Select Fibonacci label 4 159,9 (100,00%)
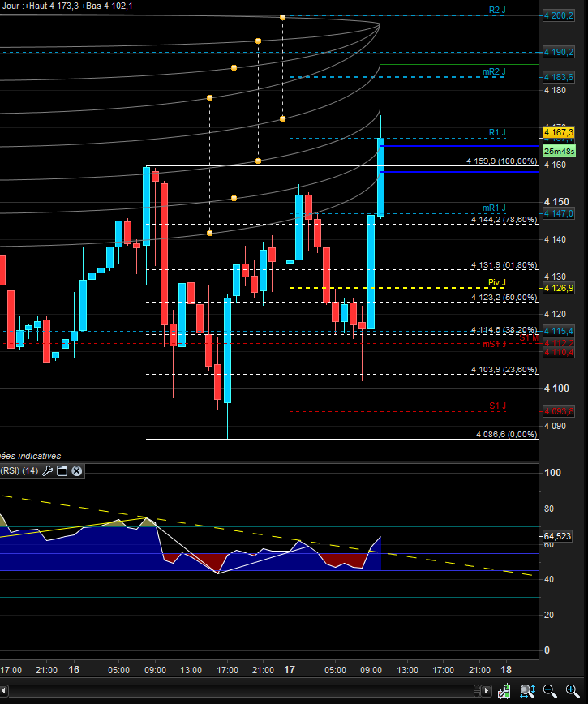588x704 pixels. pyautogui.click(x=501, y=161)
